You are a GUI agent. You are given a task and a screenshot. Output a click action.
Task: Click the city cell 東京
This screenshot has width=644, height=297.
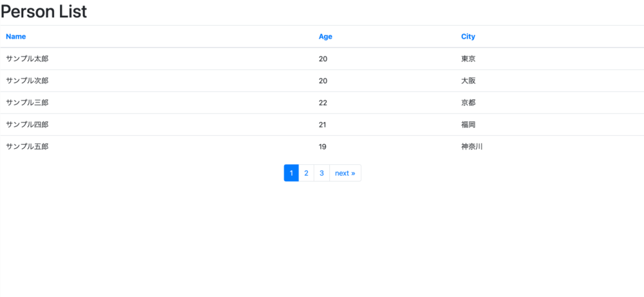pyautogui.click(x=468, y=59)
